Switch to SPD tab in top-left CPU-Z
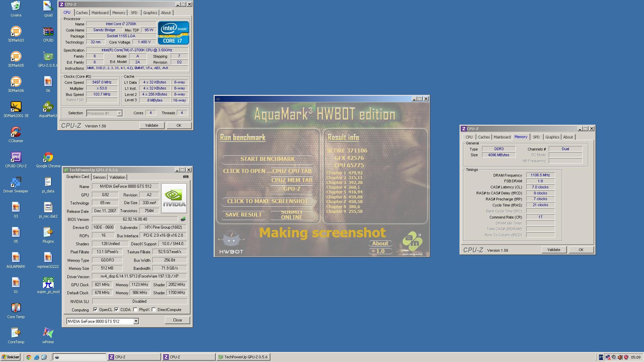This screenshot has width=644, height=362. [x=134, y=13]
